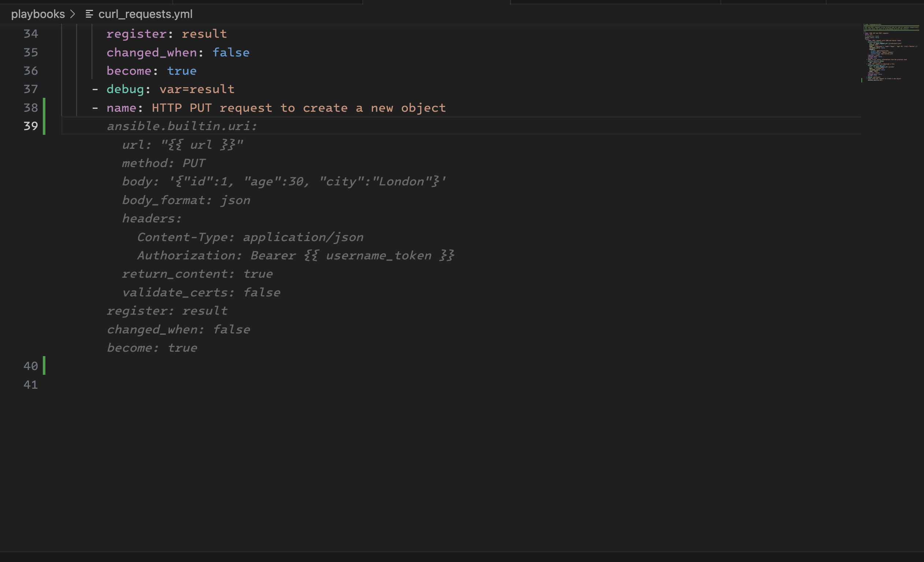Click the 'true' value on the become line
Screen dimensions: 924x562
[182, 71]
